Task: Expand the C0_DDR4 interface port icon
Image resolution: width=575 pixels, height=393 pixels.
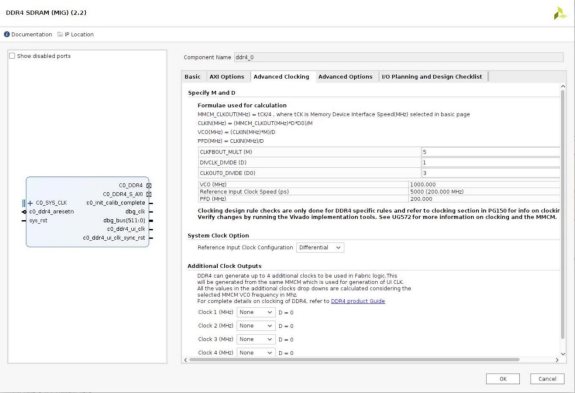Action: pyautogui.click(x=149, y=186)
